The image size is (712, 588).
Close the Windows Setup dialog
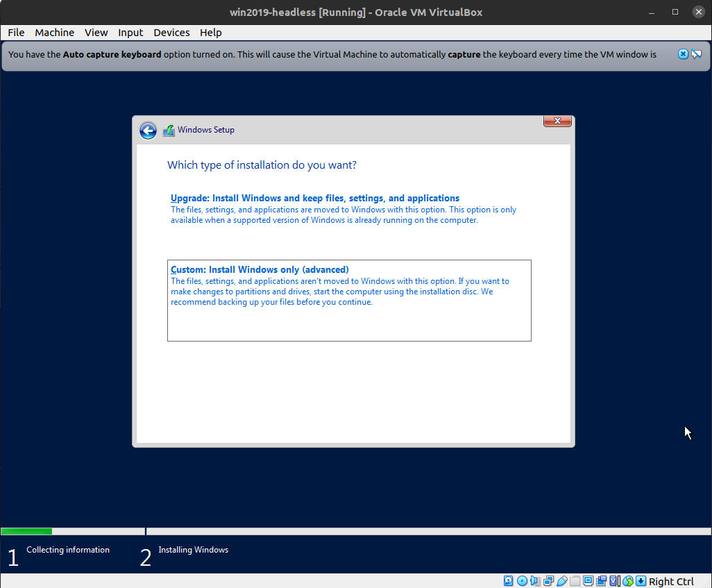coord(558,121)
